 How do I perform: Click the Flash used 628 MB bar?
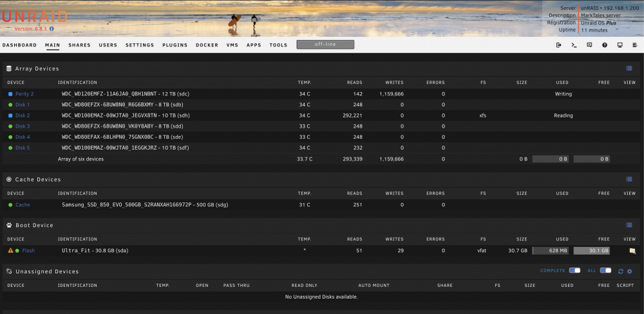[551, 251]
